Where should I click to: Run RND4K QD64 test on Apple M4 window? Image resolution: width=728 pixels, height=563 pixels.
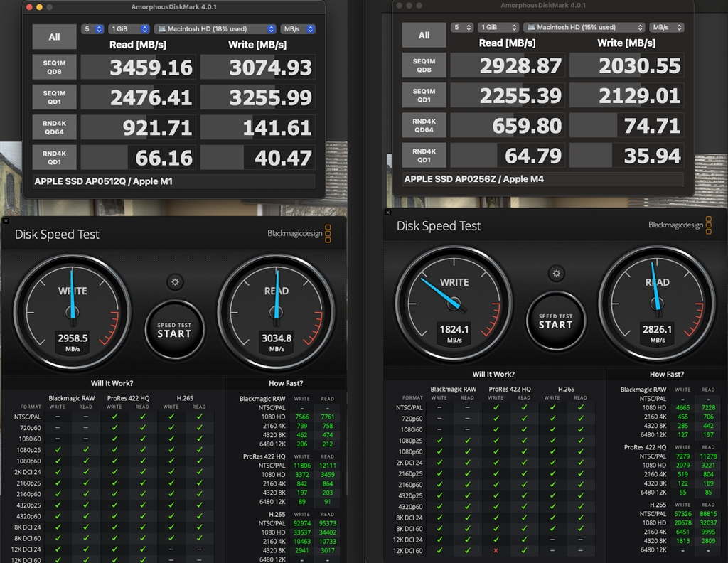coord(424,126)
